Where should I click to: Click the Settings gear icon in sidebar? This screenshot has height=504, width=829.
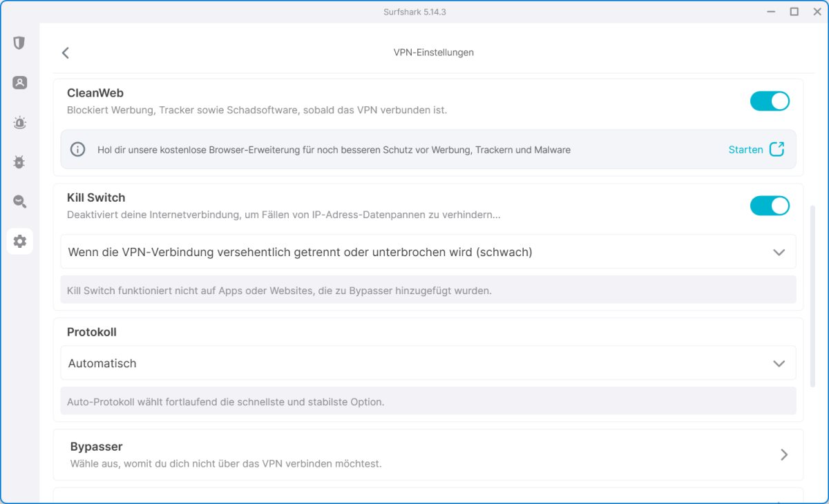point(19,241)
